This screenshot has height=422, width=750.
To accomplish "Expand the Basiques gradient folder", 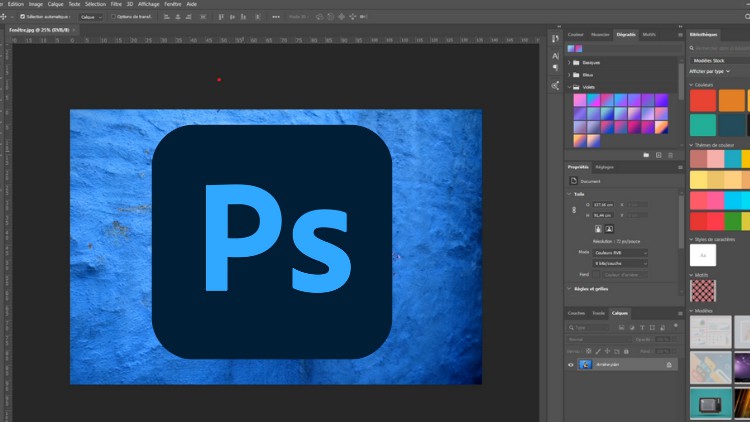I will click(x=569, y=63).
